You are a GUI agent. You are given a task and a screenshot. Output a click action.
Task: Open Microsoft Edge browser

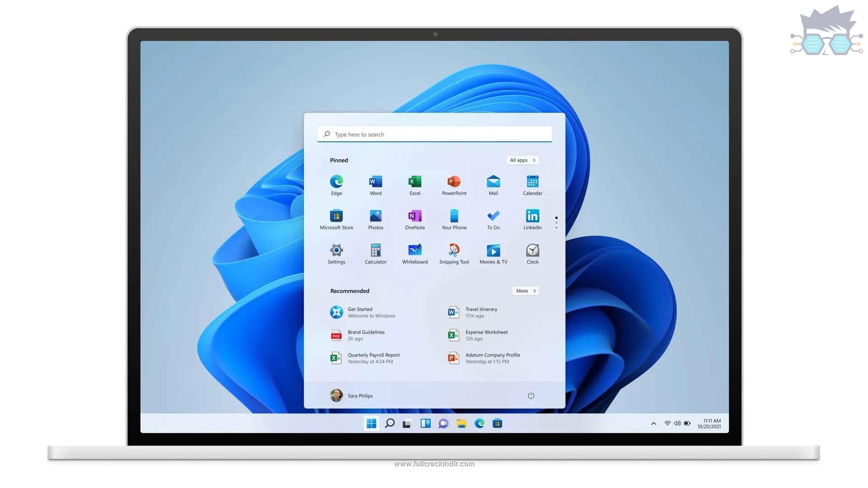(336, 182)
